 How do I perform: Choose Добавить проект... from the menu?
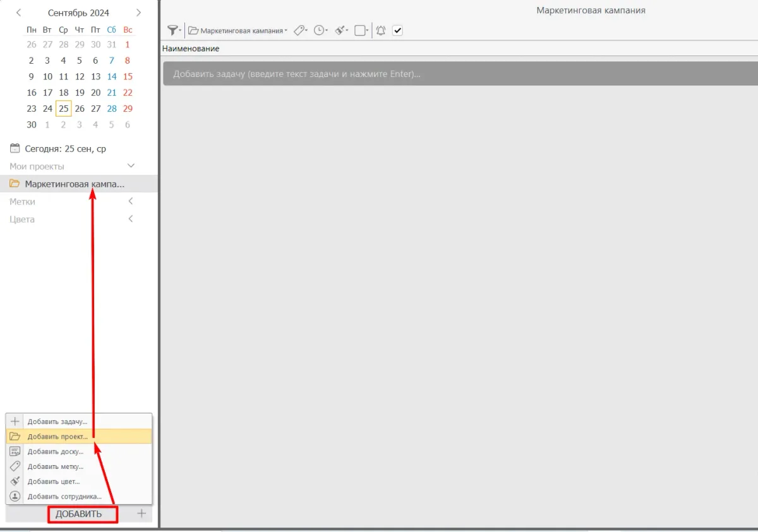click(x=57, y=437)
